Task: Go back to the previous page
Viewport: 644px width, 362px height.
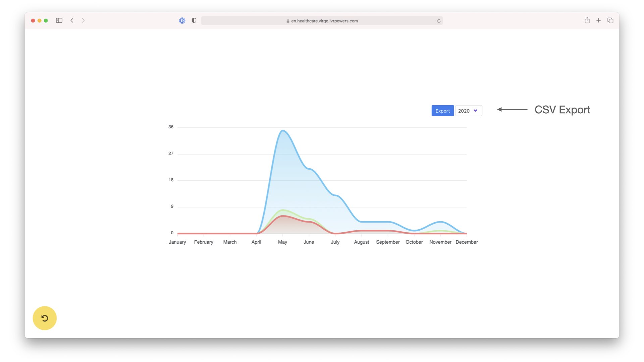Action: click(x=72, y=20)
